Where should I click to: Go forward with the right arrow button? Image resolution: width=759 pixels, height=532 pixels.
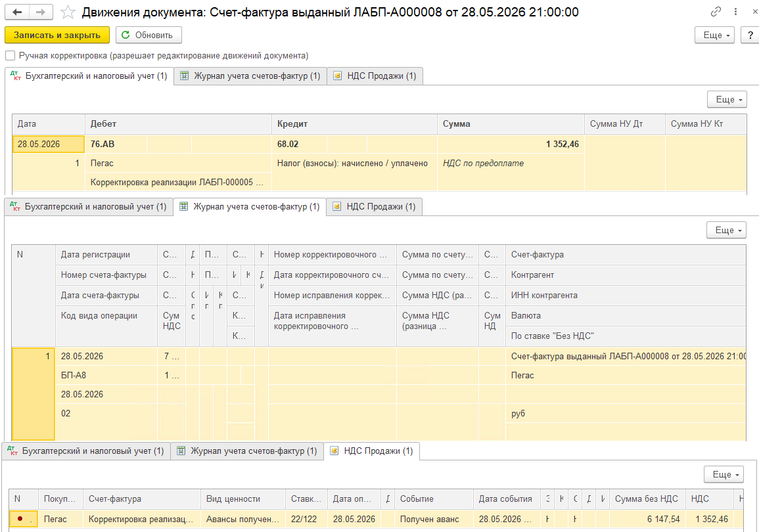(41, 12)
